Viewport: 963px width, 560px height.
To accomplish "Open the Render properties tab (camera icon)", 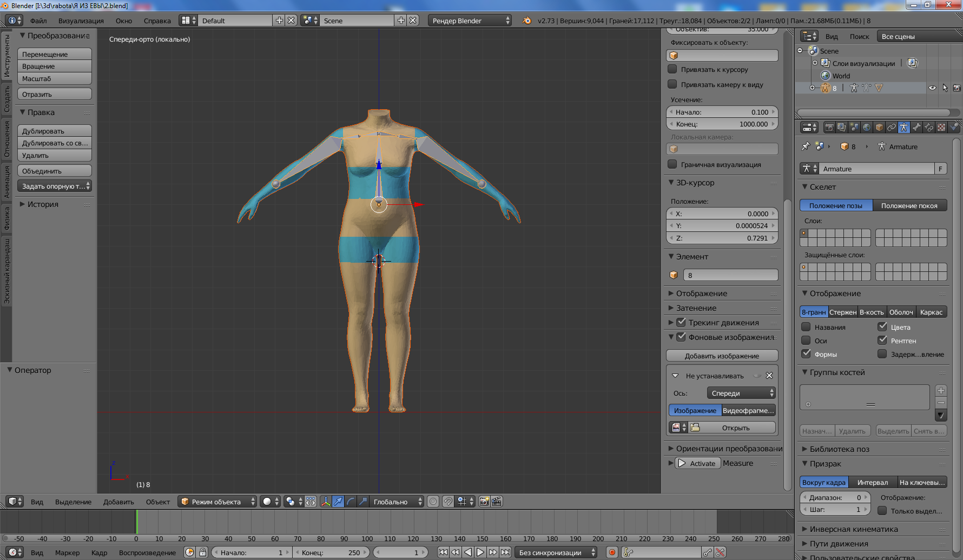I will click(829, 128).
